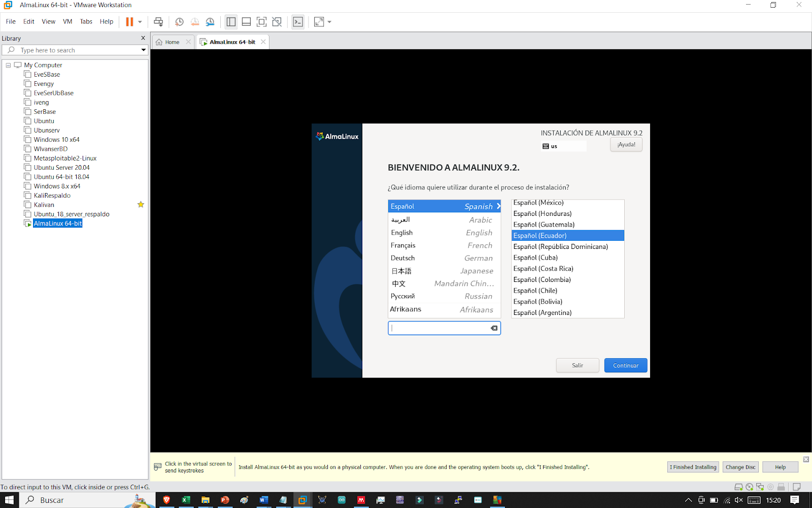Viewport: 812px width, 508px height.
Task: Open the snapshot manager icon
Action: [x=210, y=22]
